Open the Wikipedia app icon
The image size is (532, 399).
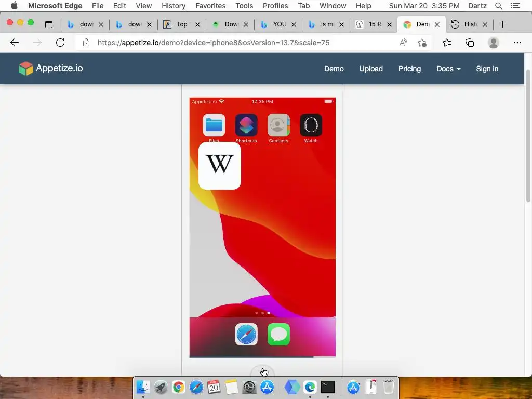coord(220,166)
